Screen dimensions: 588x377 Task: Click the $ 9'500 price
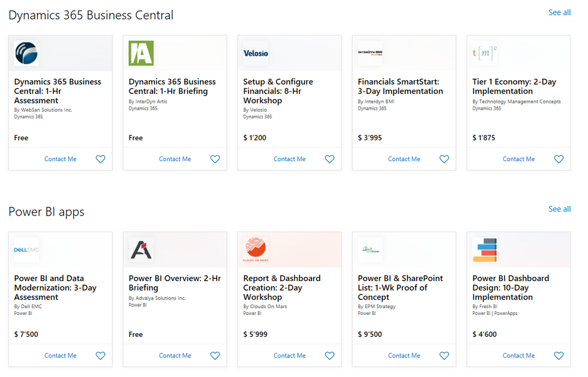(x=370, y=334)
